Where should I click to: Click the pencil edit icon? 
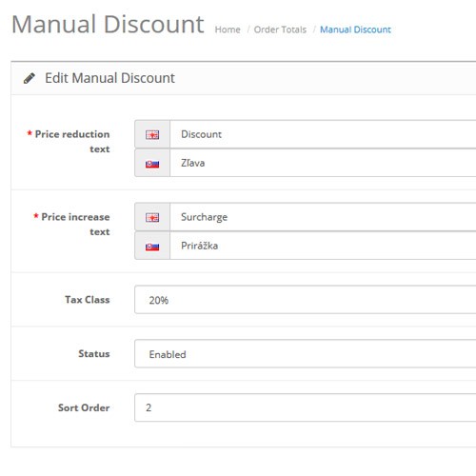pos(30,78)
